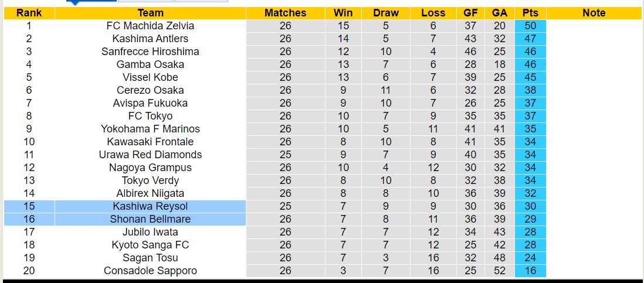
Task: Select the Sanfrecce Hiroshima team name
Action: pyautogui.click(x=150, y=52)
